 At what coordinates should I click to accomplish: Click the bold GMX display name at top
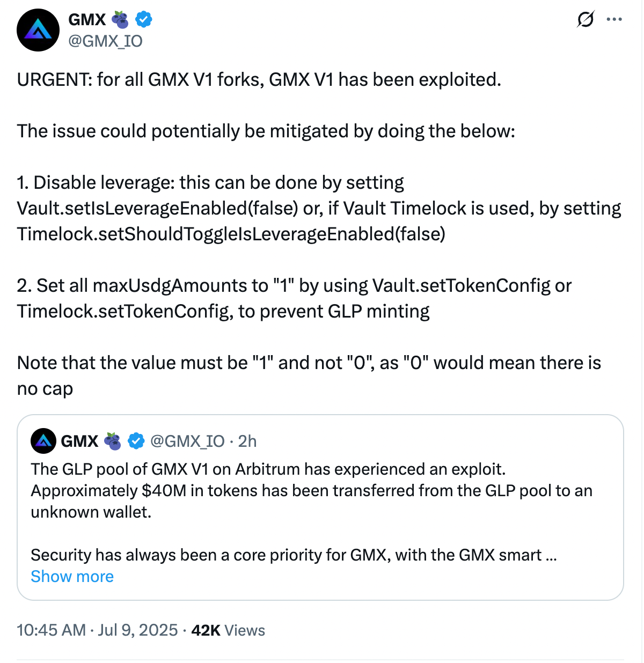[x=87, y=20]
